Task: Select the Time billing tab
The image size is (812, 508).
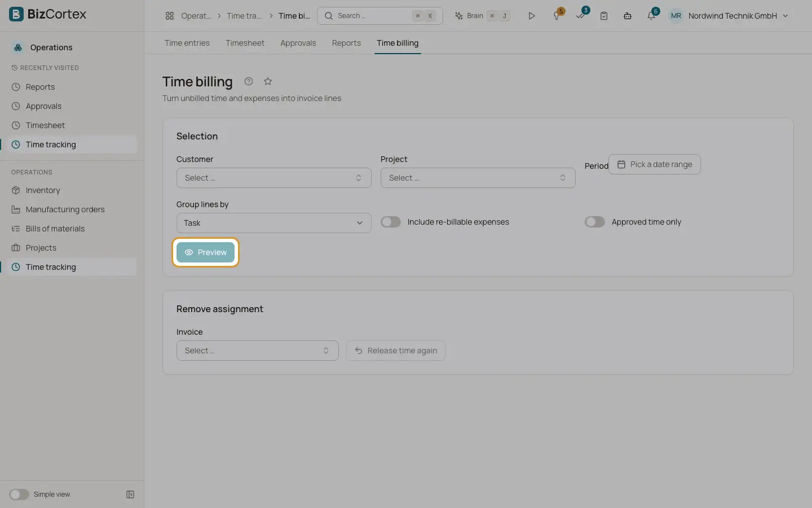Action: click(x=398, y=43)
